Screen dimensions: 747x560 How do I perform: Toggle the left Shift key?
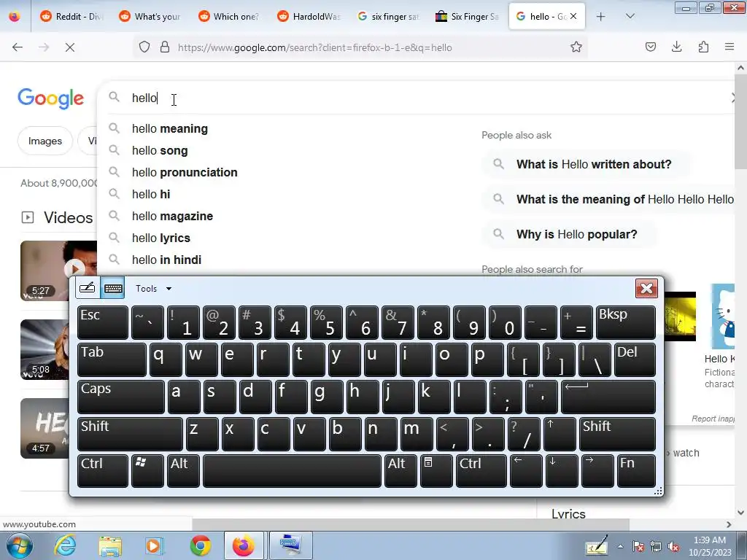(x=130, y=434)
